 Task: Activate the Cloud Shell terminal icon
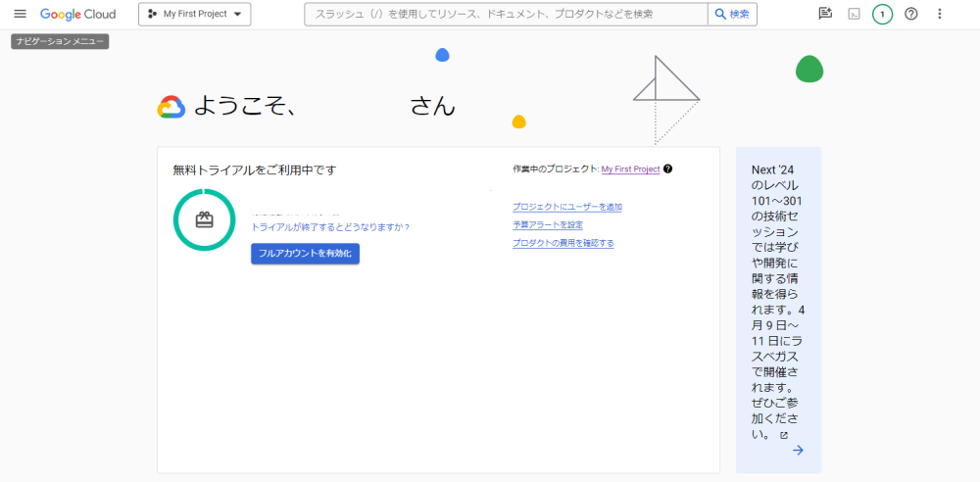[854, 14]
